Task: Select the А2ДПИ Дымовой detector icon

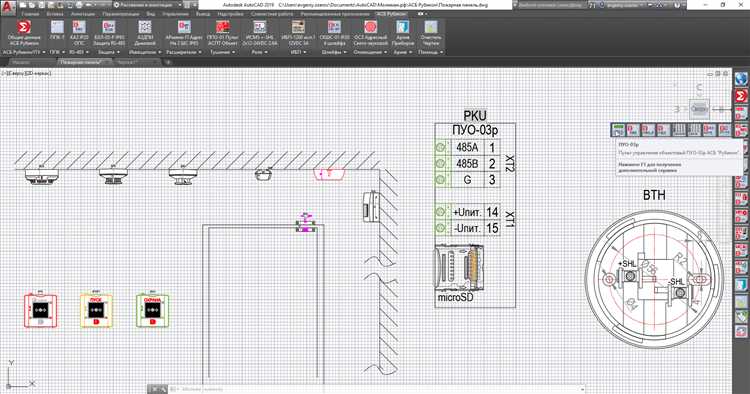Action: pyautogui.click(x=145, y=33)
